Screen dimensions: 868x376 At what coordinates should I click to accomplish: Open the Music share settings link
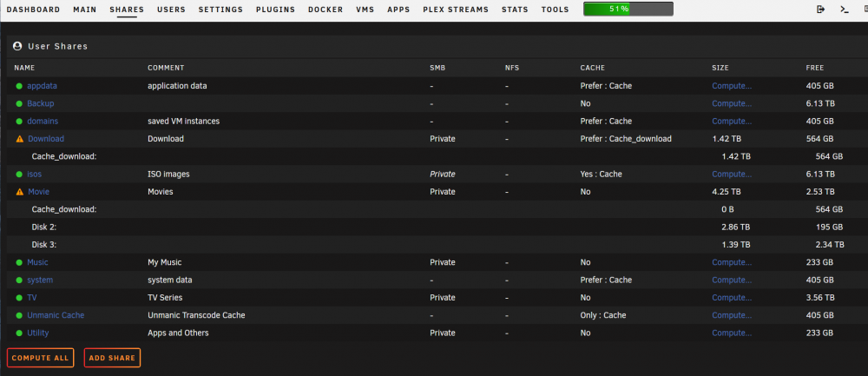tap(37, 262)
